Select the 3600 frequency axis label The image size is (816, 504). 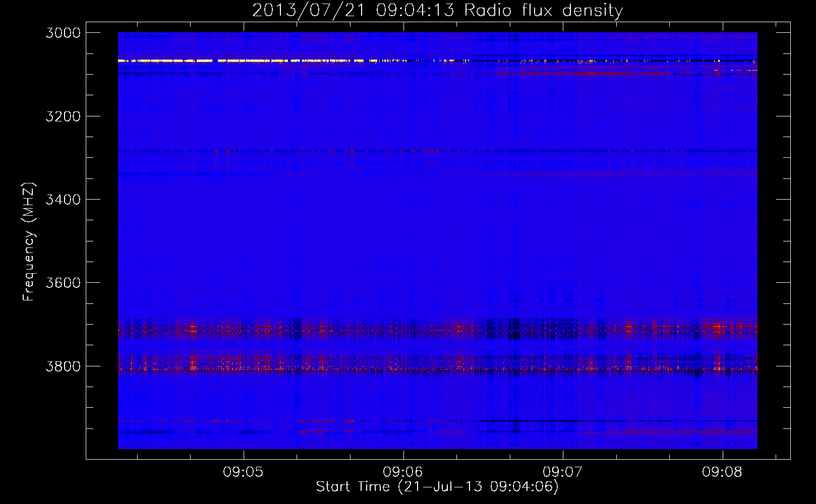[63, 283]
